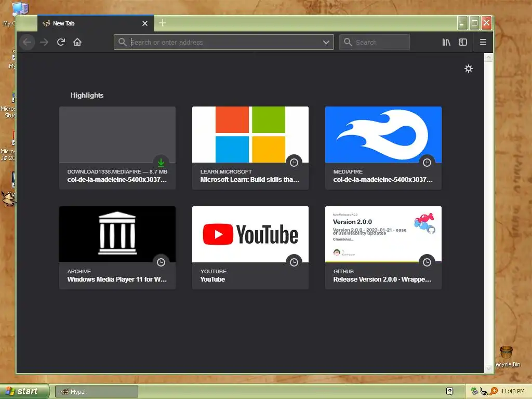Viewport: 532px width, 399px height.
Task: Select the New Tab tab
Action: pos(96,23)
